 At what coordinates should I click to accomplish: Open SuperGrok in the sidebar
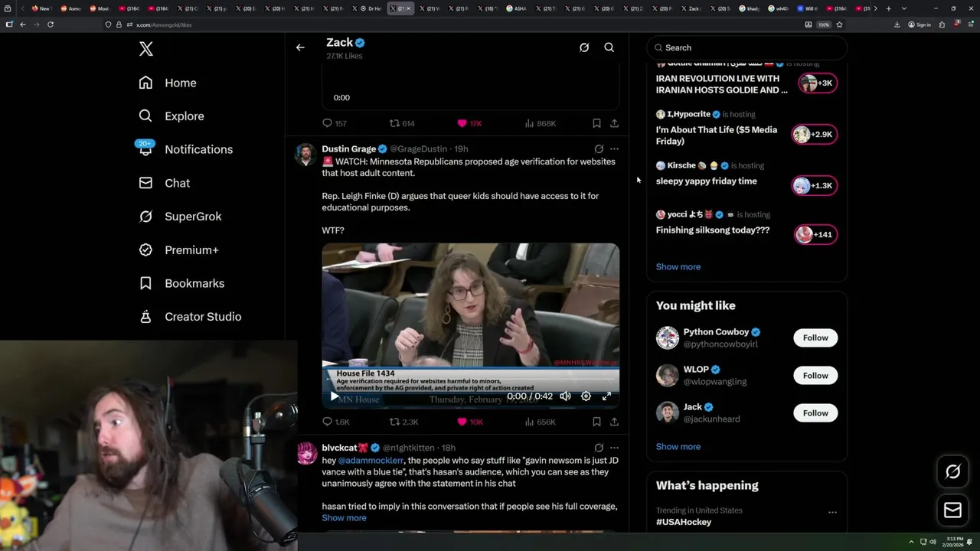[181, 217]
